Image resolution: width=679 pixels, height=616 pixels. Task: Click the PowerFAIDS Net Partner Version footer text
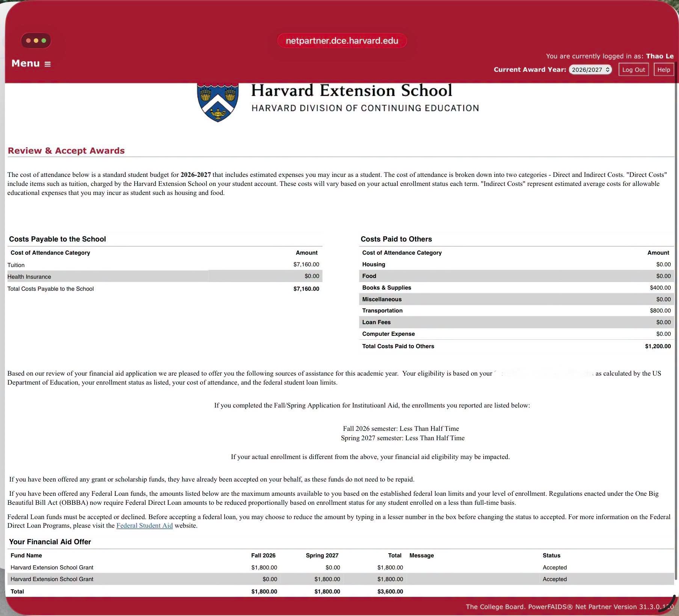[x=569, y=607]
